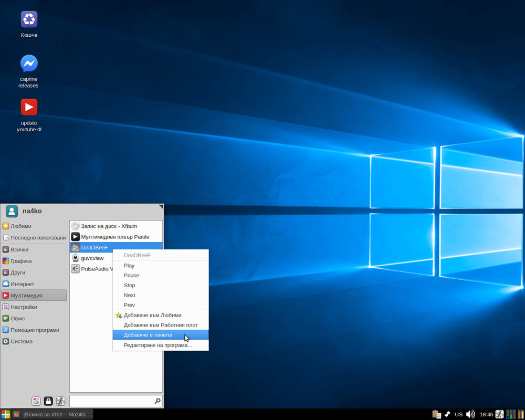Switch to Всичко за Xfce Mozilla window

coord(52,414)
